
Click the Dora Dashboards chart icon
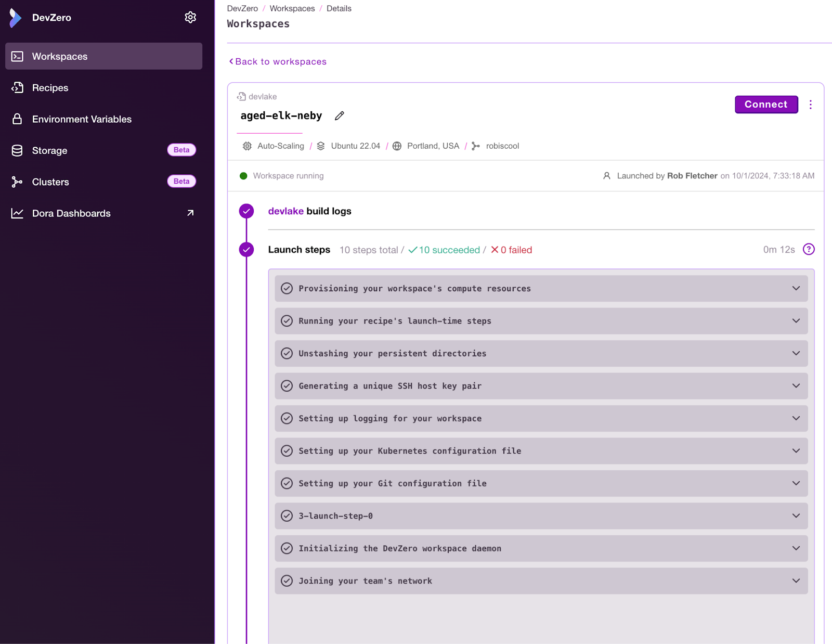[x=17, y=213]
